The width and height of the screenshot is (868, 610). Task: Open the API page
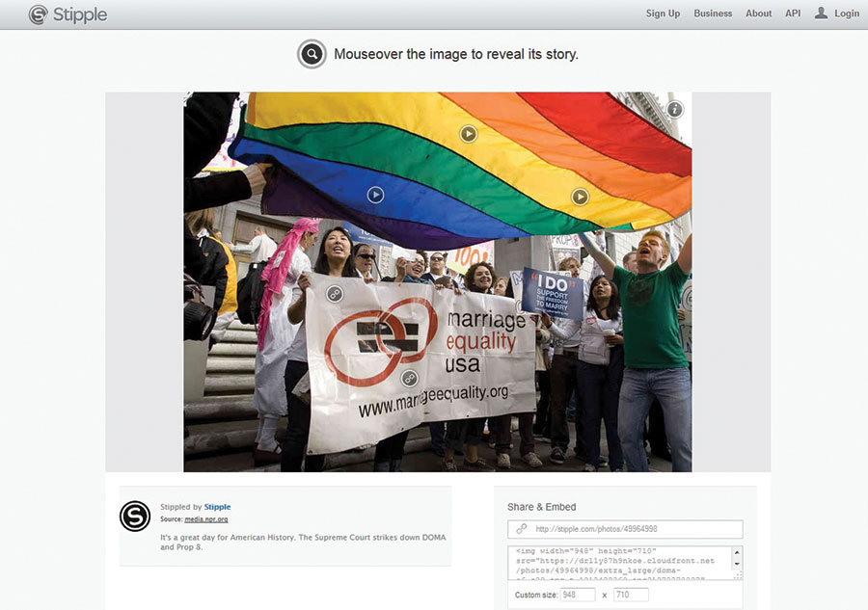[x=793, y=13]
